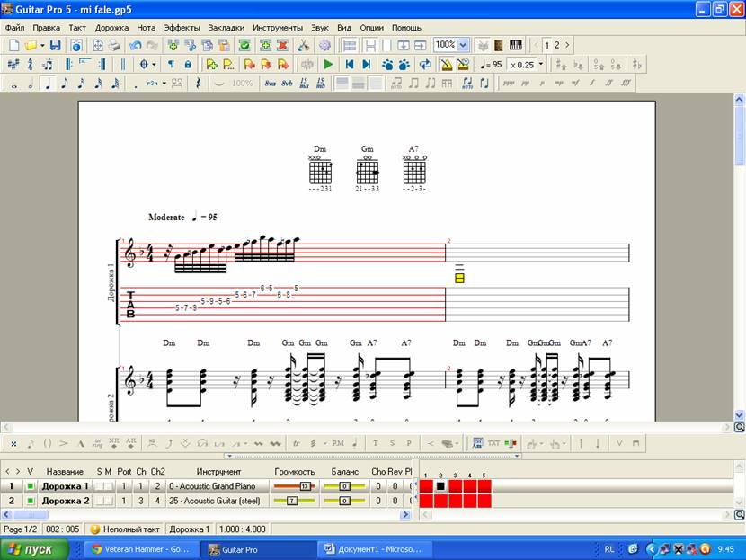Select eighth note duration
This screenshot has width=746, height=560.
point(64,84)
